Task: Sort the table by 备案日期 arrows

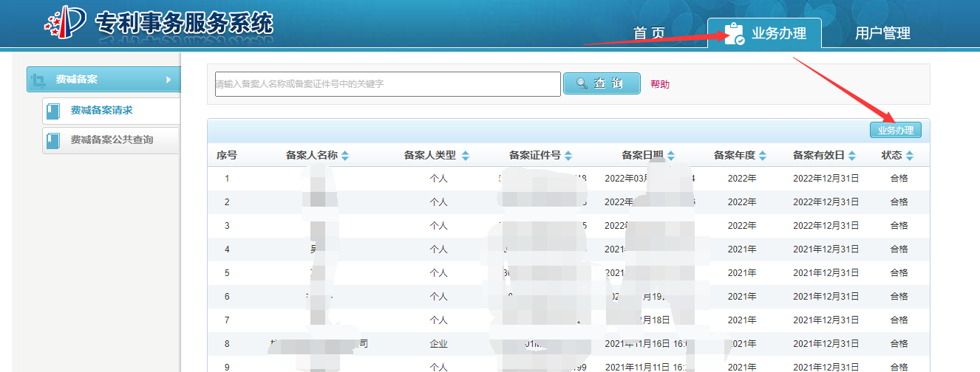Action: (671, 156)
